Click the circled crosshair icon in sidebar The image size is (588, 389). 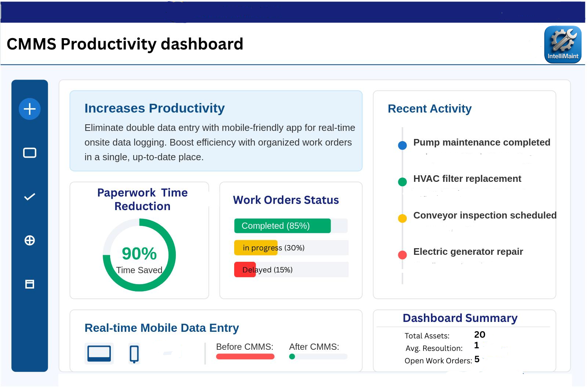click(x=30, y=241)
